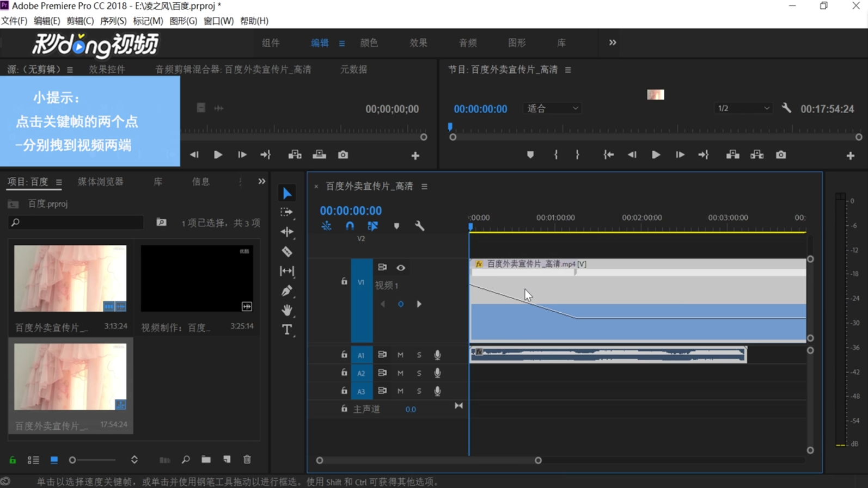Viewport: 868px width, 488px height.
Task: Select the Hand tool
Action: [287, 310]
